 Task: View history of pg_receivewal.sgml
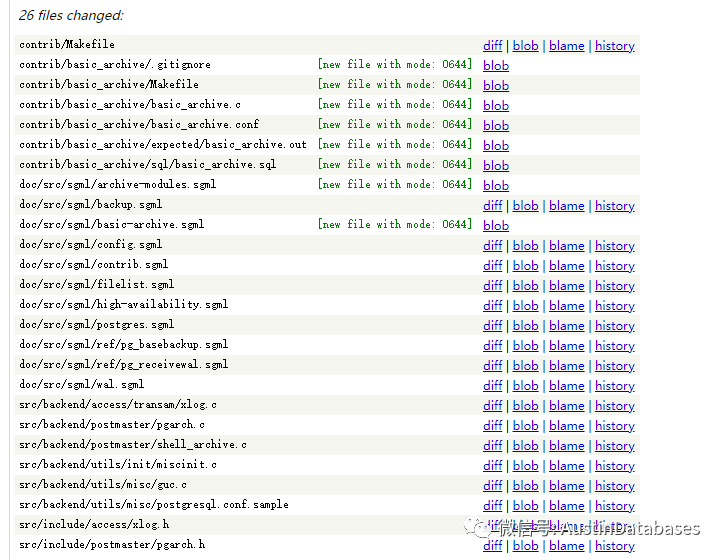614,366
